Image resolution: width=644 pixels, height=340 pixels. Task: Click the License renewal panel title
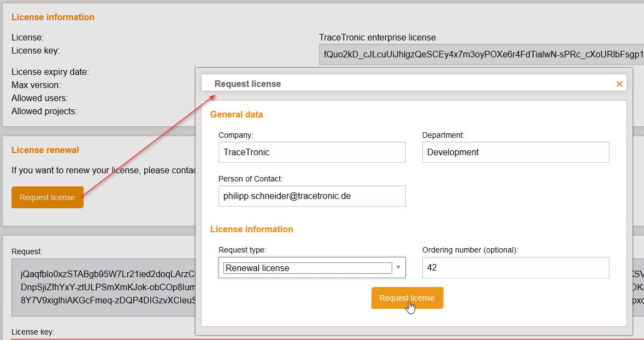point(45,149)
